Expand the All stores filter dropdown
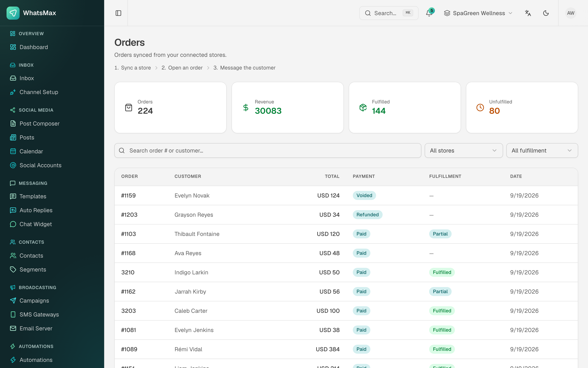 (x=464, y=150)
